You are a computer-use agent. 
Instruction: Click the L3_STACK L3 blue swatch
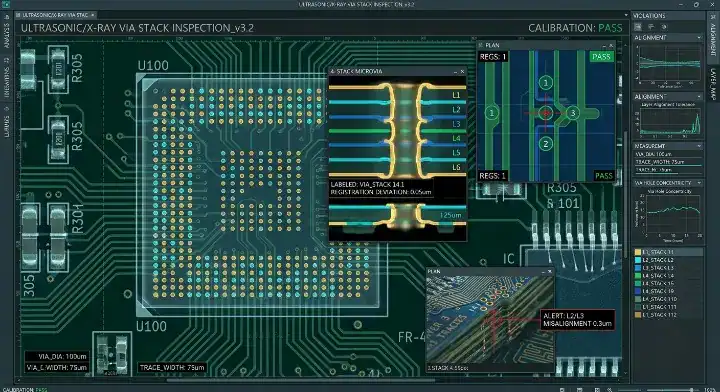click(638, 268)
